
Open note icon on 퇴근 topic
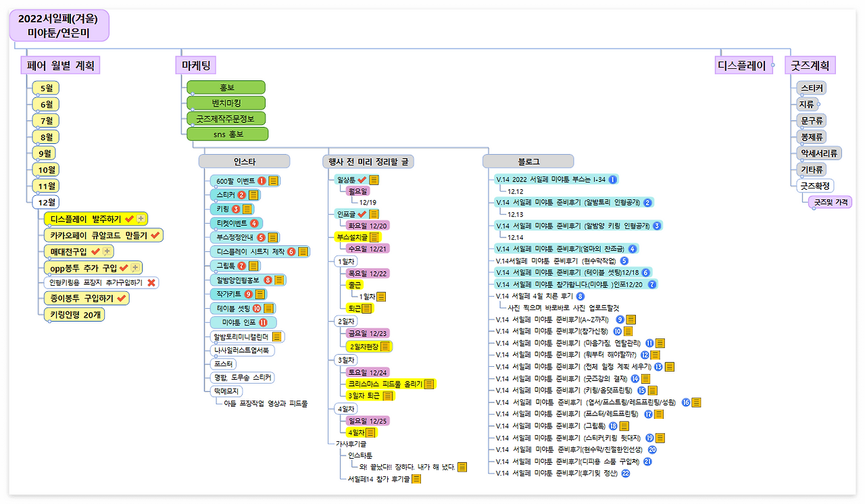tap(367, 308)
